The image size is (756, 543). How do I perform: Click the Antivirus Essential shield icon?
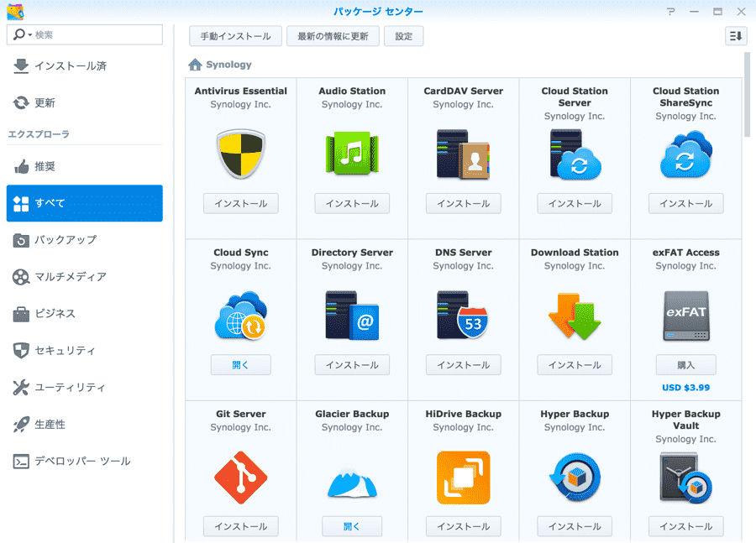pyautogui.click(x=240, y=154)
